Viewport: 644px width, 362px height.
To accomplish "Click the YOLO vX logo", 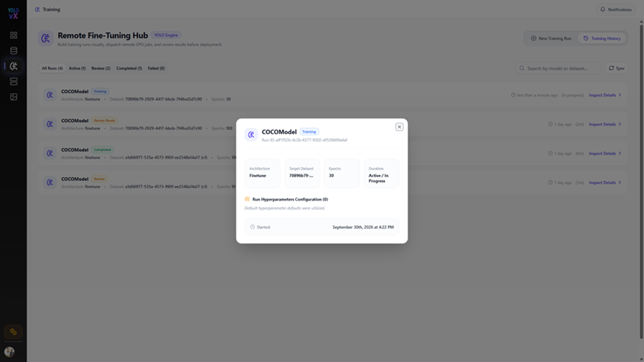I will [x=13, y=14].
